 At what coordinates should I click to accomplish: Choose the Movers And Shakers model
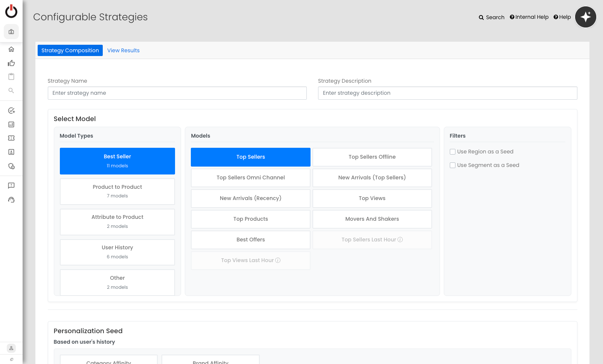tap(372, 219)
